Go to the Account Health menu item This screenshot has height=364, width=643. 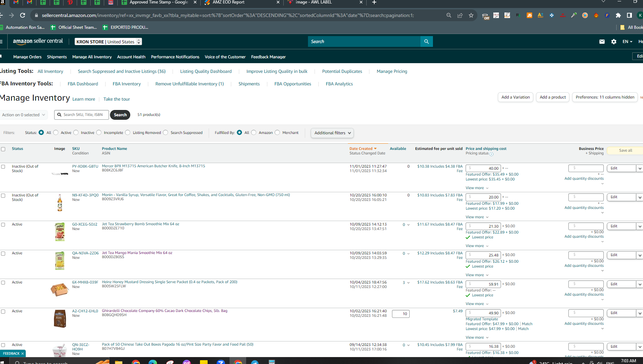pos(131,57)
